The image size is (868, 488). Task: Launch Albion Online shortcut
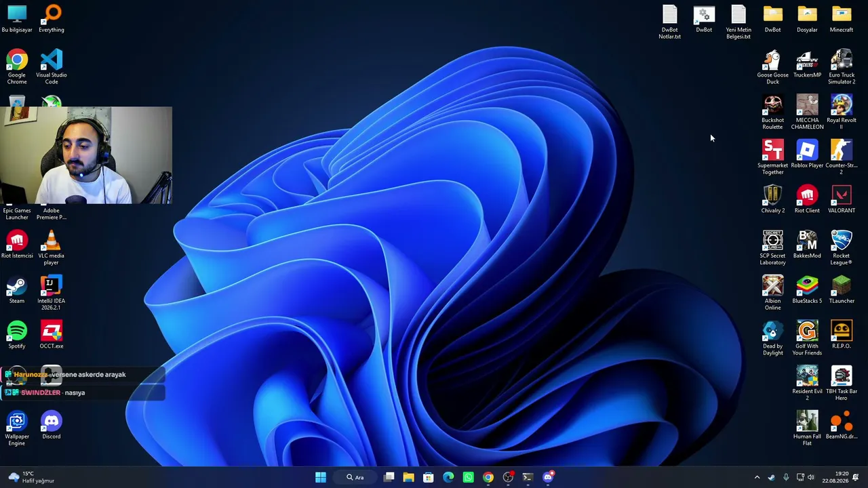(x=772, y=293)
